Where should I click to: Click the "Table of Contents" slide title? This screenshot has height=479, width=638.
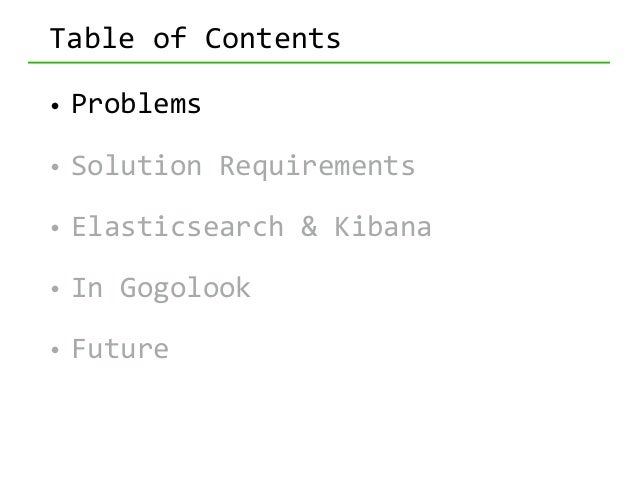click(195, 39)
